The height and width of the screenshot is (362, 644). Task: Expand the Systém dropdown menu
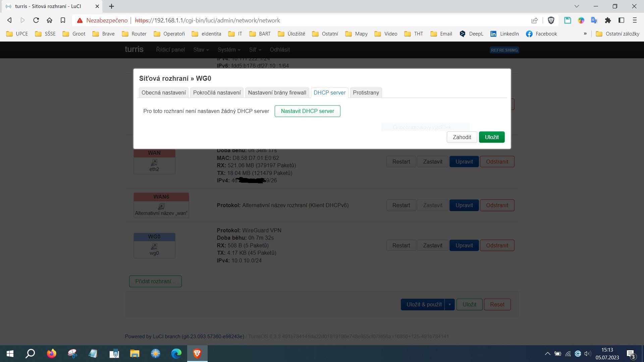click(x=229, y=50)
